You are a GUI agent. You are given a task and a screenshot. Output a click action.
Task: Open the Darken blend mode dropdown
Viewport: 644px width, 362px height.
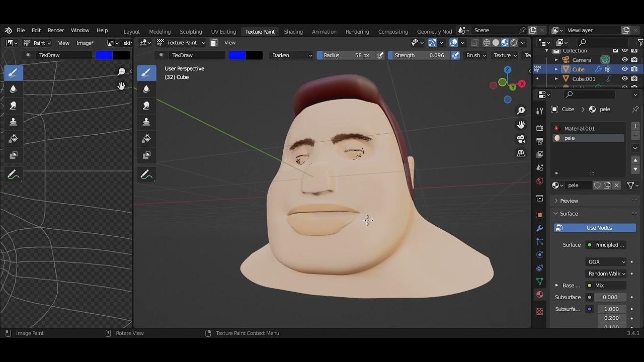tap(291, 55)
